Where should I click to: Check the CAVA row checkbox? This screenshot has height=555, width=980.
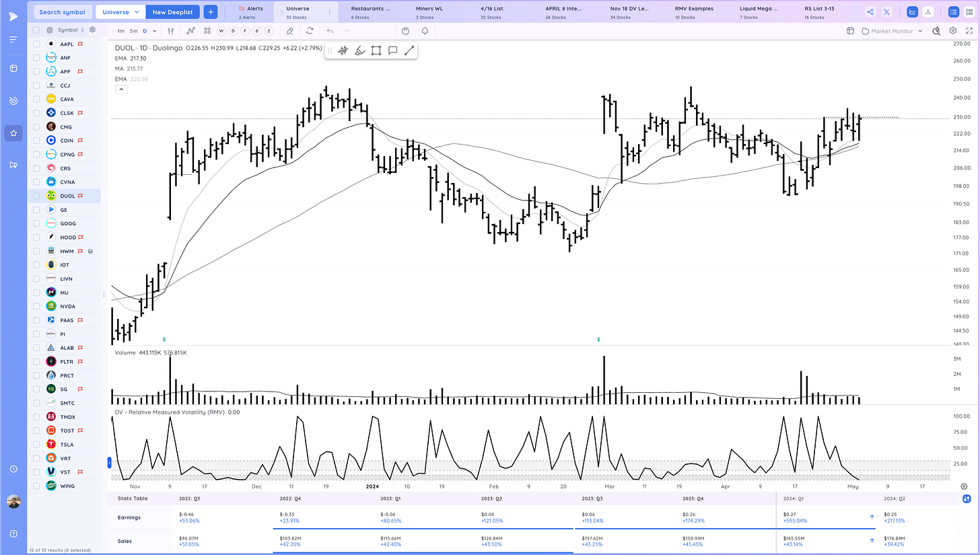point(36,99)
